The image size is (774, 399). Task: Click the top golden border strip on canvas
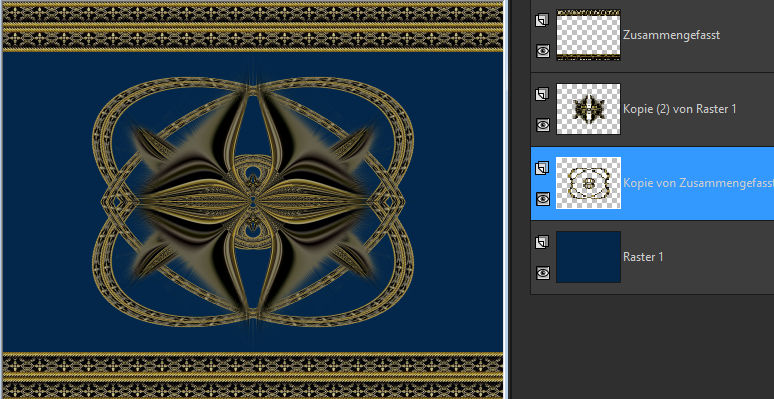point(253,27)
